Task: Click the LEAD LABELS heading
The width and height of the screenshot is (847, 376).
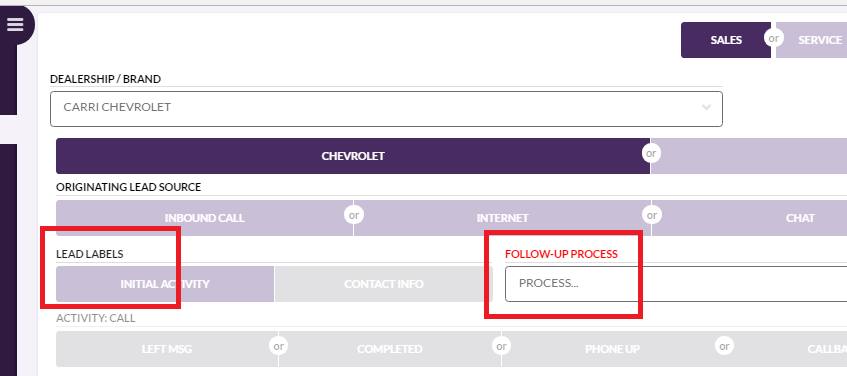Action: pyautogui.click(x=90, y=254)
